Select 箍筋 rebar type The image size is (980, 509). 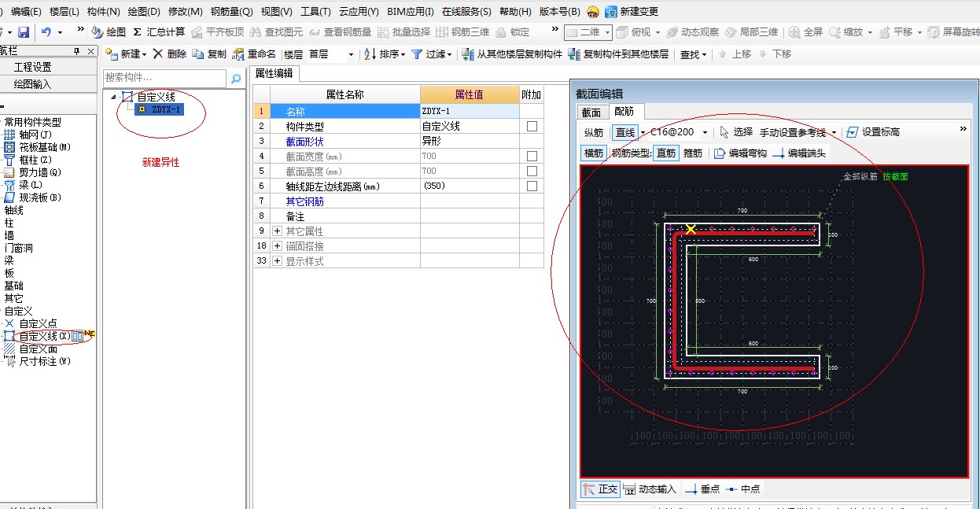click(693, 153)
